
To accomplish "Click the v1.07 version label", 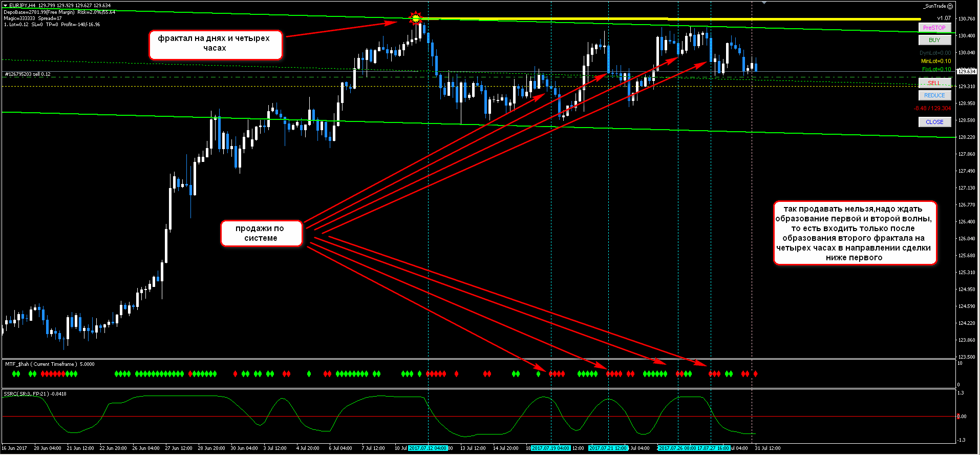I will (x=944, y=18).
